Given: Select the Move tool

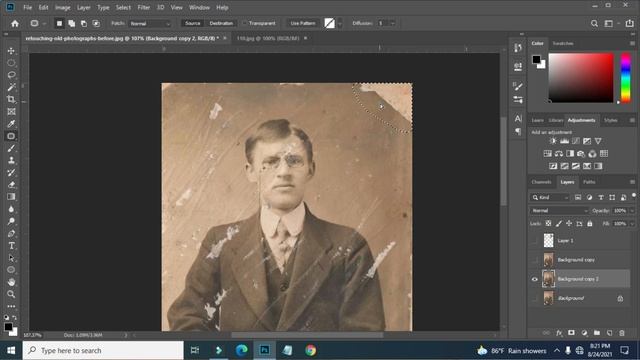Looking at the screenshot, I should (11, 51).
